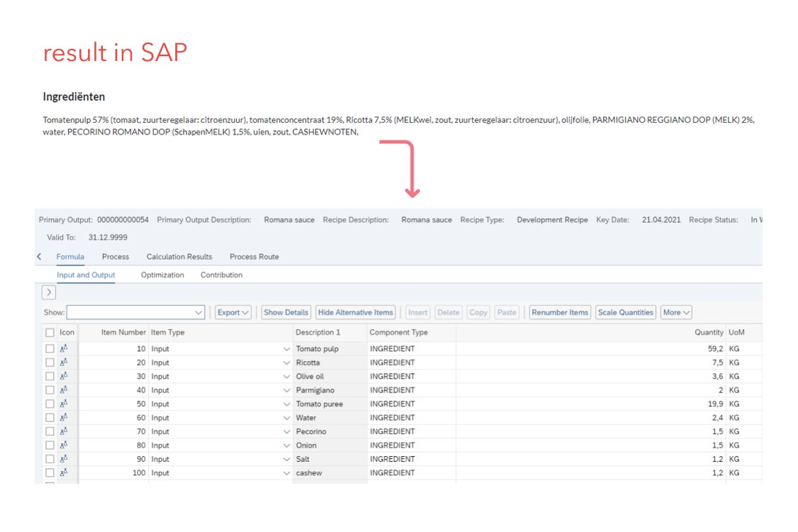This screenshot has width=798, height=532.
Task: Click the ingredient icon in the Ricotta row
Action: pos(64,362)
